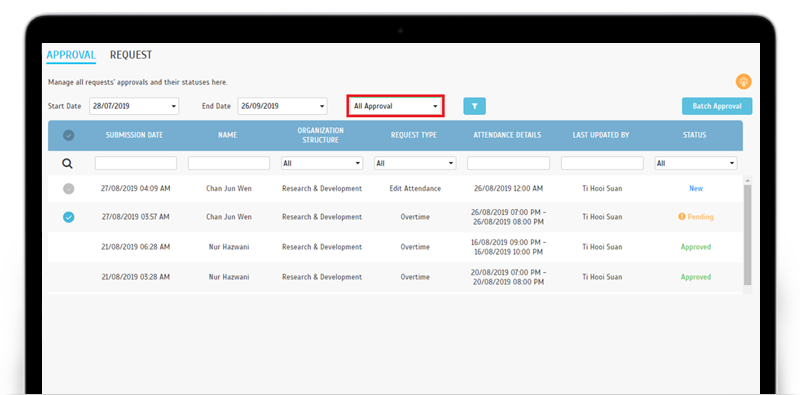800x395 pixels.
Task: Click the 21/08/2019 06:28 AM submission date
Action: [136, 247]
